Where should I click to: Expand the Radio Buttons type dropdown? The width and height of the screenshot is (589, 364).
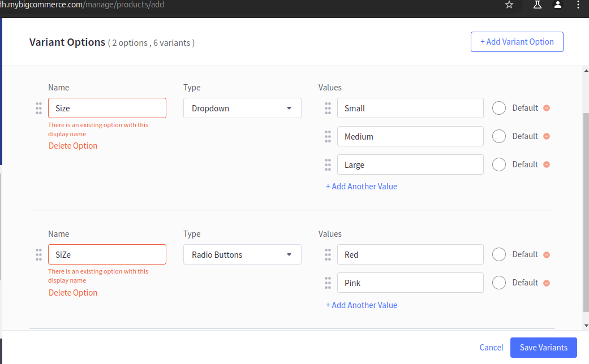tap(242, 254)
